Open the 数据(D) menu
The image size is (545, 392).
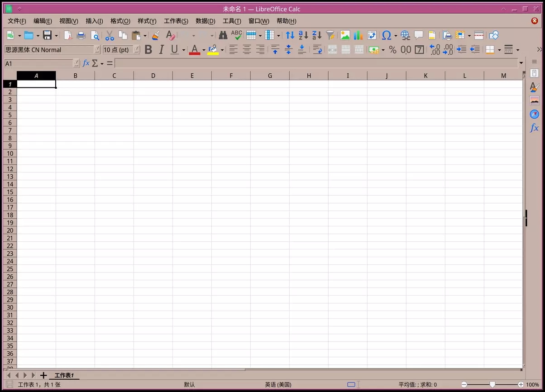(205, 21)
